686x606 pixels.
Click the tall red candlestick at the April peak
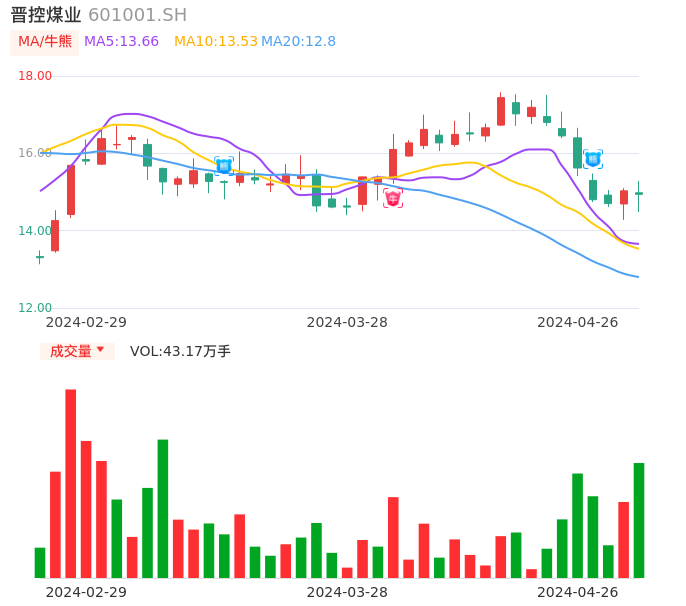tap(501, 111)
